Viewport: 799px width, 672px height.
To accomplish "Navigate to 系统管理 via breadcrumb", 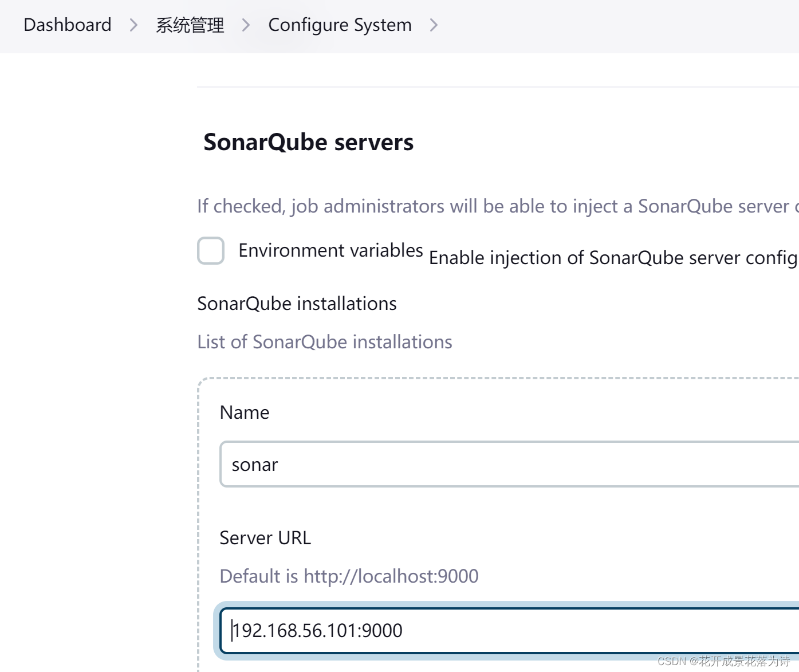I will (189, 25).
